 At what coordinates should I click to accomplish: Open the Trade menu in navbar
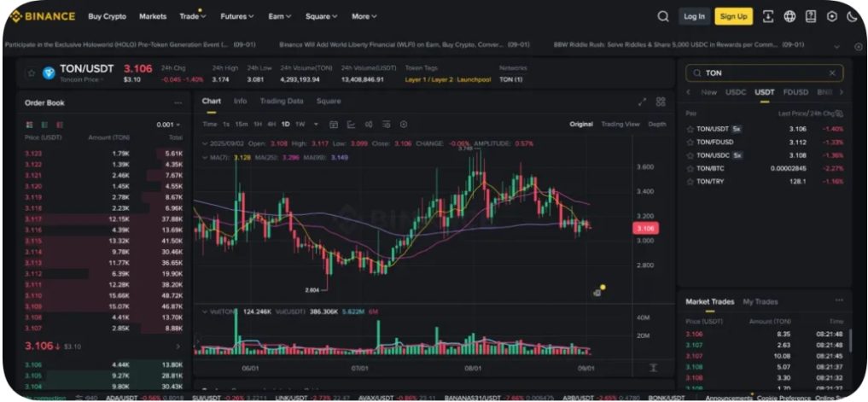point(192,16)
